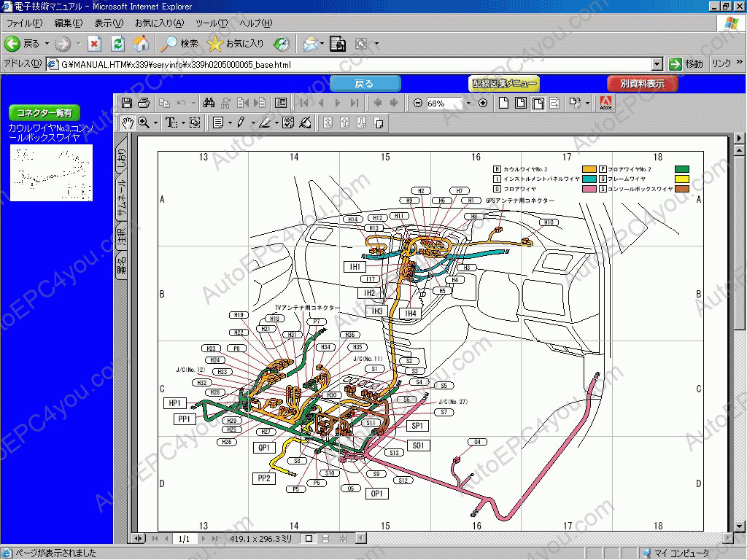Click the blue 戻る button
Image resolution: width=747 pixels, height=560 pixels.
[x=364, y=83]
